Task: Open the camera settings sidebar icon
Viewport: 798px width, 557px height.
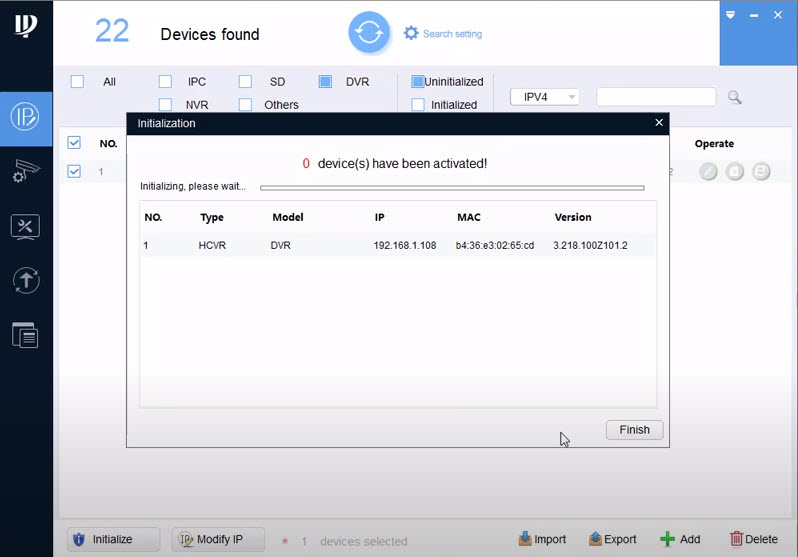Action: (25, 171)
